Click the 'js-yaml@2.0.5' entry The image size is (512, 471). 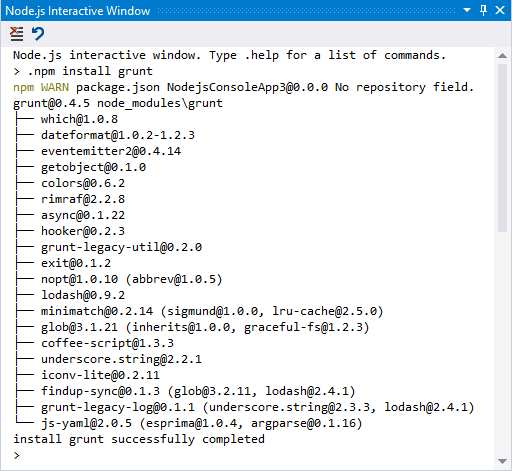[86, 423]
